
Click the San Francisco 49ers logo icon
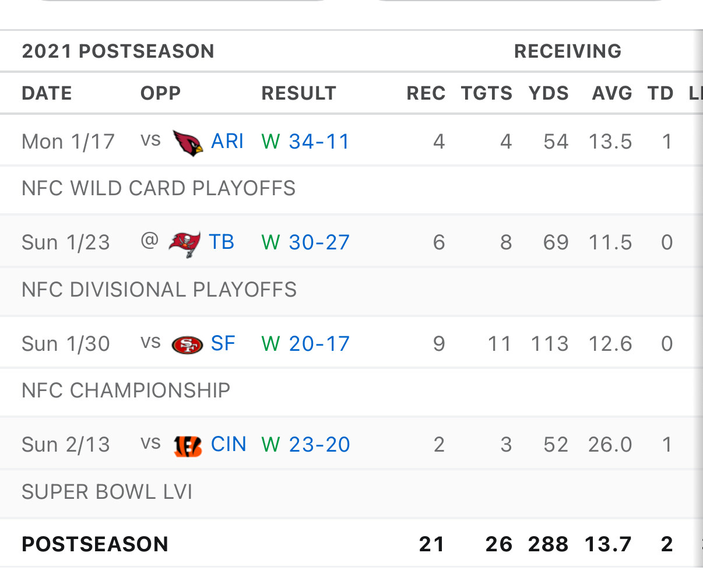click(187, 345)
